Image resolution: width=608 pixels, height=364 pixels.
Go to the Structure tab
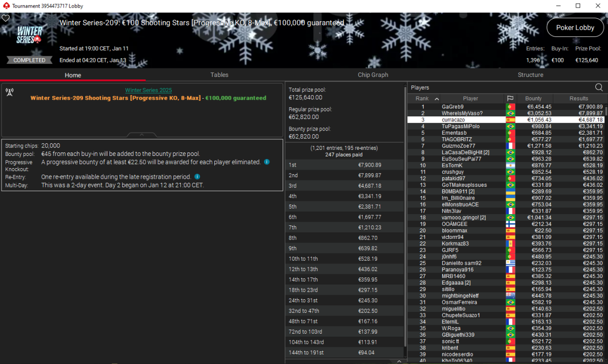pyautogui.click(x=530, y=75)
